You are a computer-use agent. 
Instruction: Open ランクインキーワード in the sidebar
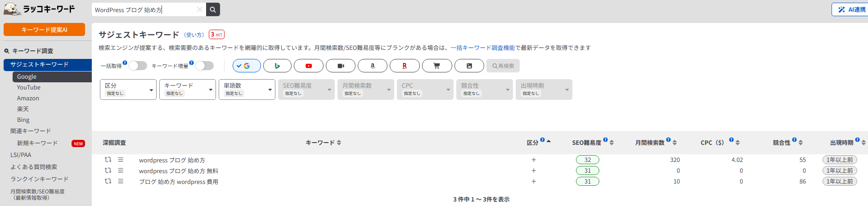(40, 179)
